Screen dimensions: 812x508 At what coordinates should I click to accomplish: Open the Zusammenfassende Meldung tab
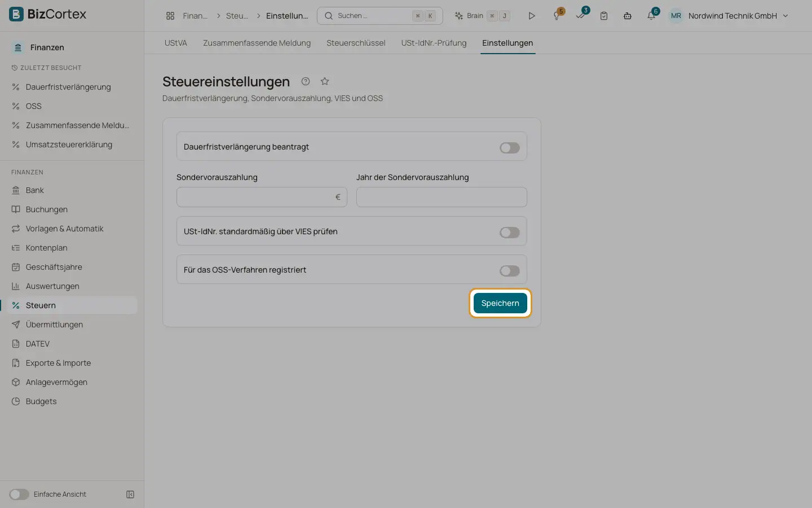pyautogui.click(x=257, y=43)
